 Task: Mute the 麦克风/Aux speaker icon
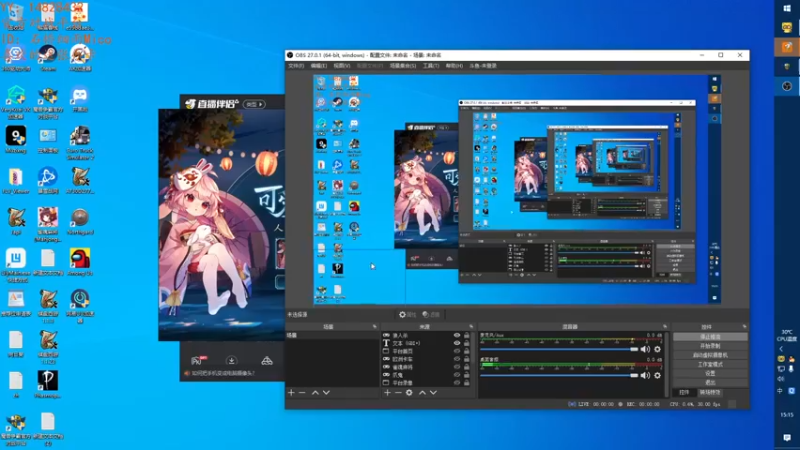[645, 349]
